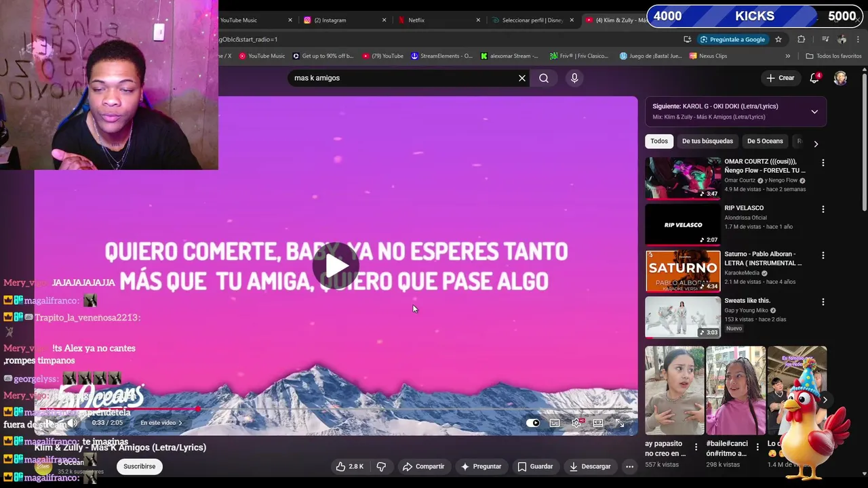This screenshot has width=868, height=488.
Task: Open 'Sweats like this.' video title
Action: pos(747,300)
